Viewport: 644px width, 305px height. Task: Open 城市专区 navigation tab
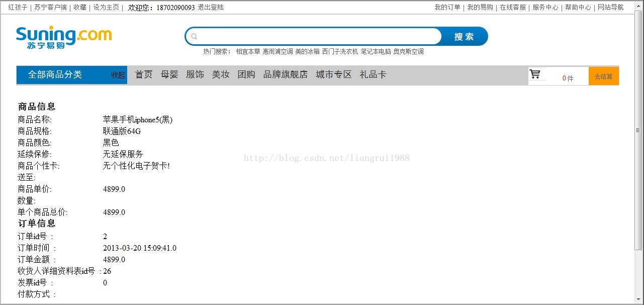click(334, 74)
